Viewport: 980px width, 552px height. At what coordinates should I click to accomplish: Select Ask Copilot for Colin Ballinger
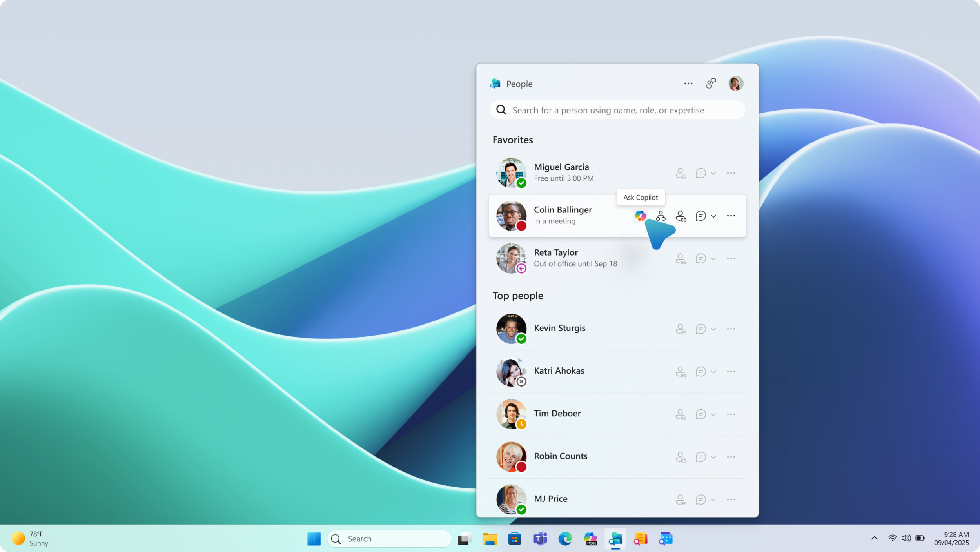click(640, 216)
